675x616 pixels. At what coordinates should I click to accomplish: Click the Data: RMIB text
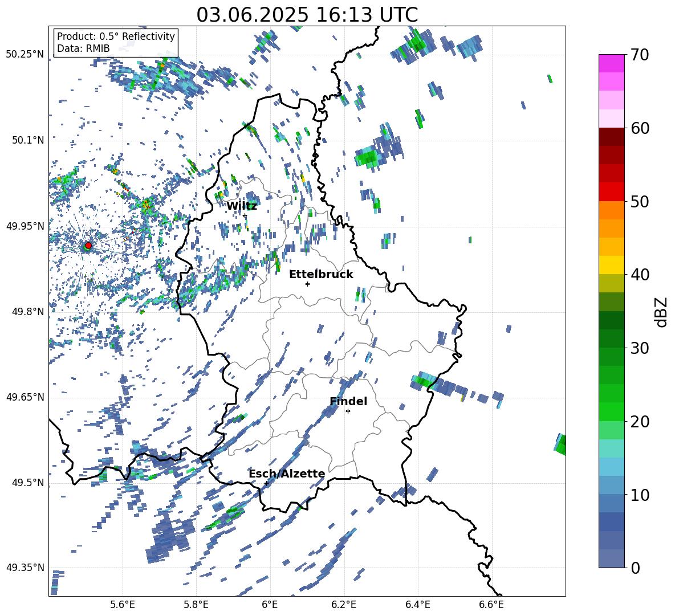tap(83, 48)
